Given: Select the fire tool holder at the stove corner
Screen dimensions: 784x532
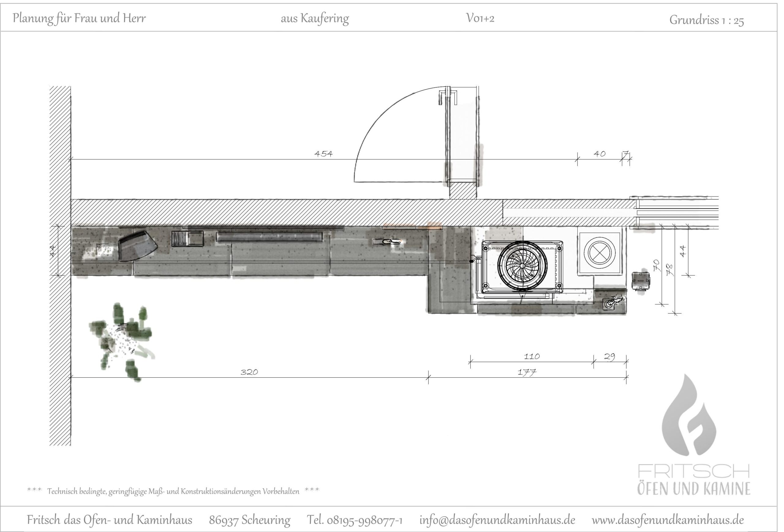Looking at the screenshot, I should click(614, 302).
